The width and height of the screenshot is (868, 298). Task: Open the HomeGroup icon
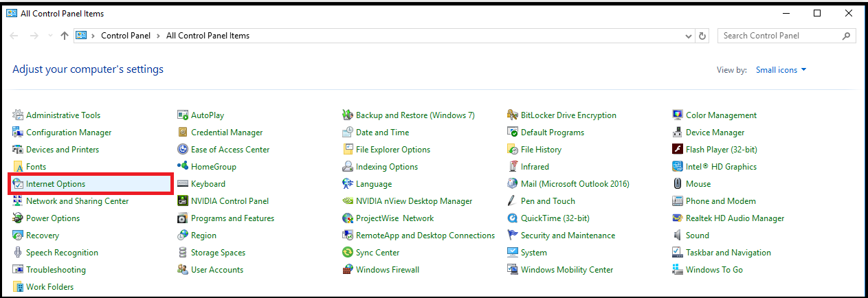(183, 167)
